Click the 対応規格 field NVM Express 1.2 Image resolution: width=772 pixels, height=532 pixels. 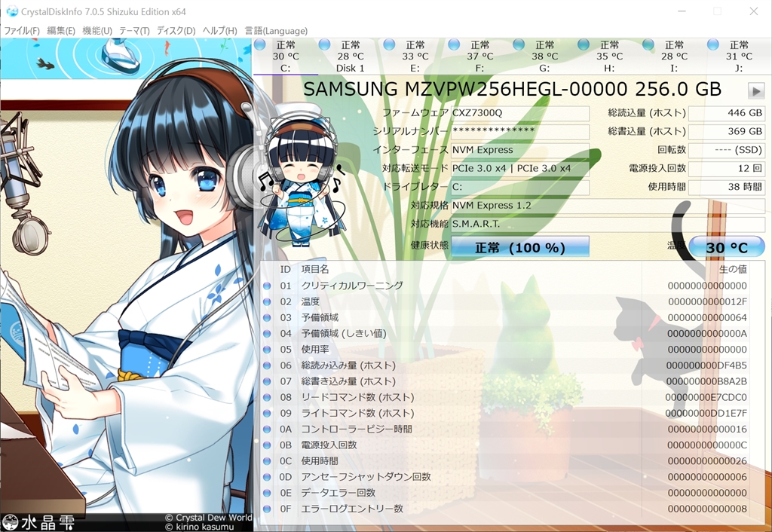coord(608,205)
